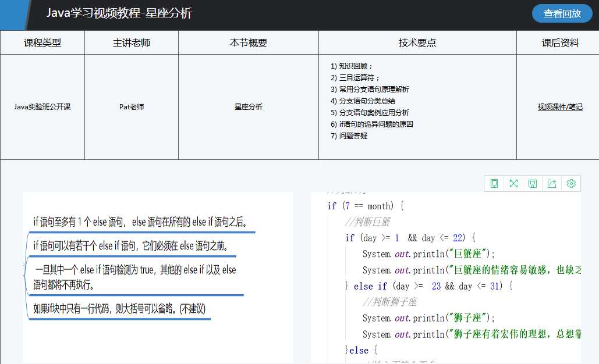Click the mind map note about 大括号可以省略

coord(119,309)
